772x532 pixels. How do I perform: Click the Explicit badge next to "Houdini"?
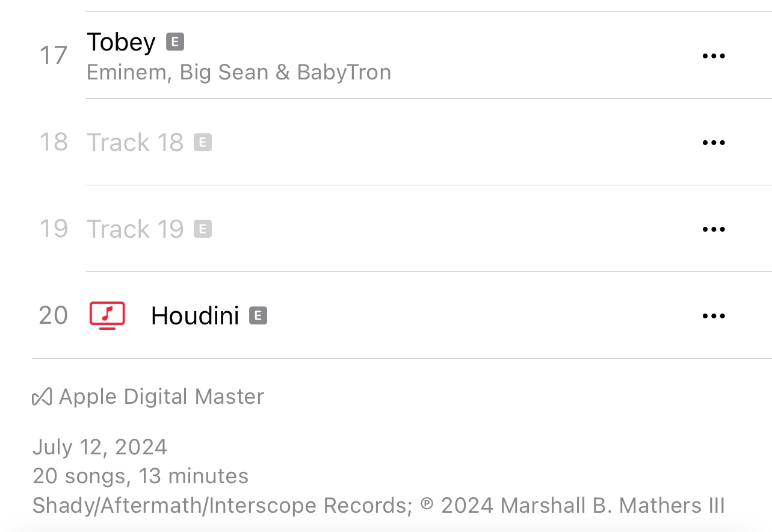(259, 315)
